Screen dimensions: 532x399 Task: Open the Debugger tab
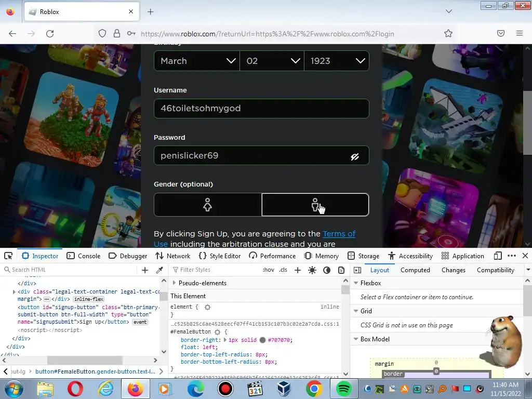[x=128, y=256]
